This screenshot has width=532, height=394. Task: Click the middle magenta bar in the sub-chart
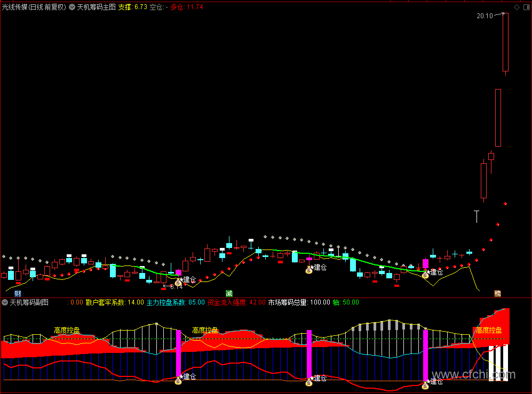(309, 354)
